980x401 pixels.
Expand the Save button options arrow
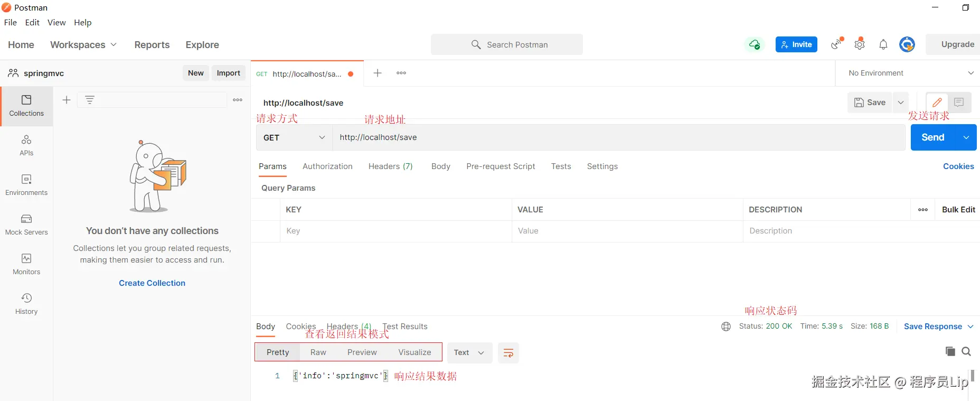tap(901, 102)
